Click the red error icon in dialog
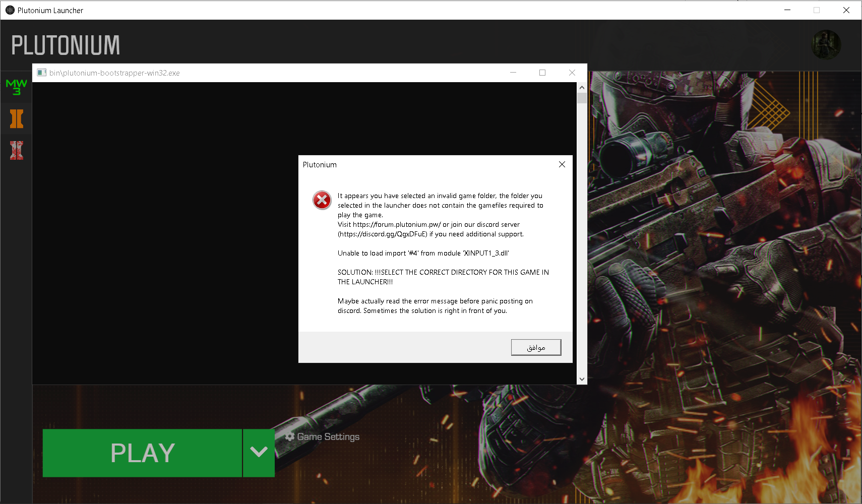Viewport: 862px width, 504px height. tap(322, 200)
